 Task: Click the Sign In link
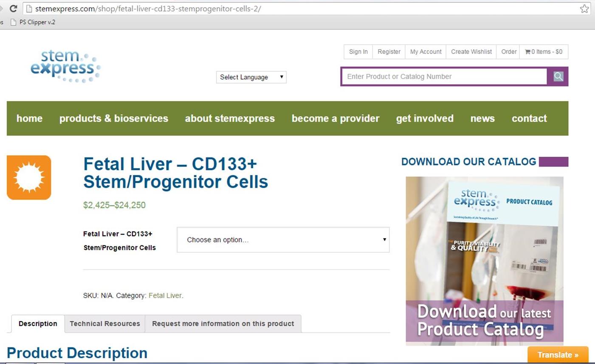tap(358, 52)
